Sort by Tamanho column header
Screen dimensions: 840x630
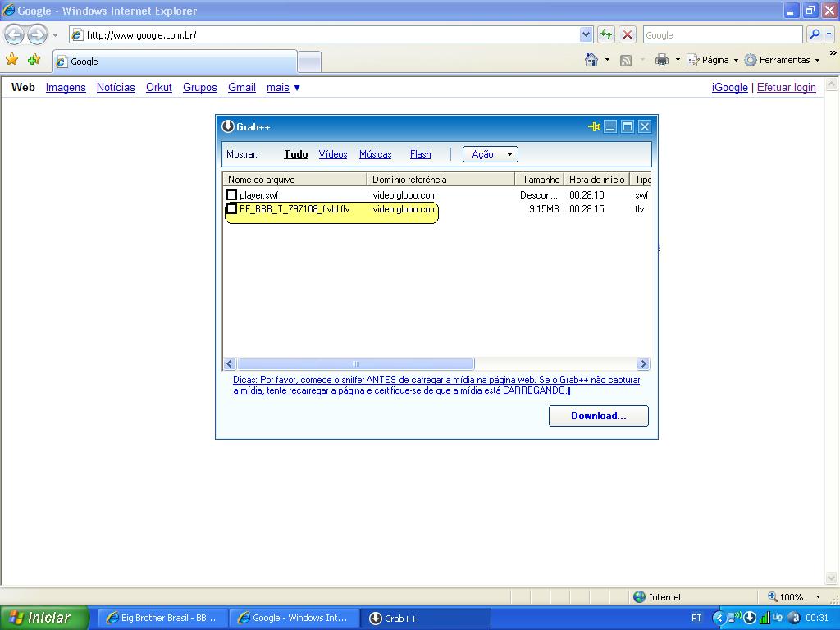[540, 180]
